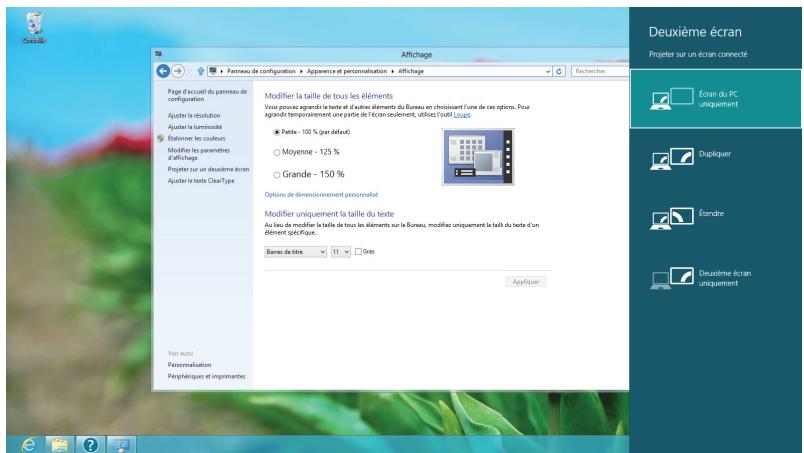
Task: Choose Étendre projection mode
Action: point(715,219)
